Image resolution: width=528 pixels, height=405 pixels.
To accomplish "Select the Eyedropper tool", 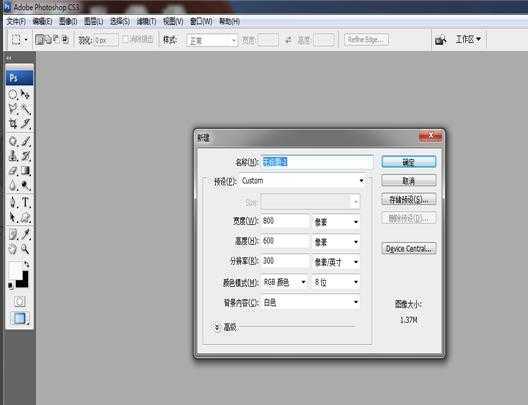I will [x=25, y=234].
